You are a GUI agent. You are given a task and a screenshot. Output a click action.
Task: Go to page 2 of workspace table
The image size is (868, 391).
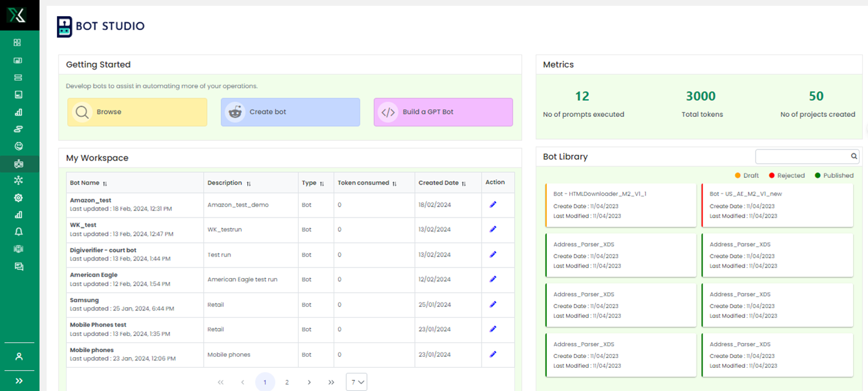point(287,382)
